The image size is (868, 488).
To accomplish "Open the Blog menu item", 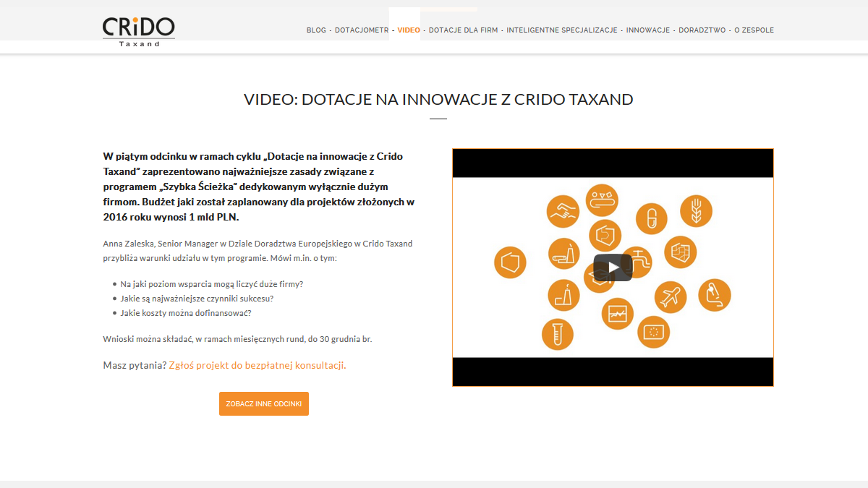I will pos(316,30).
